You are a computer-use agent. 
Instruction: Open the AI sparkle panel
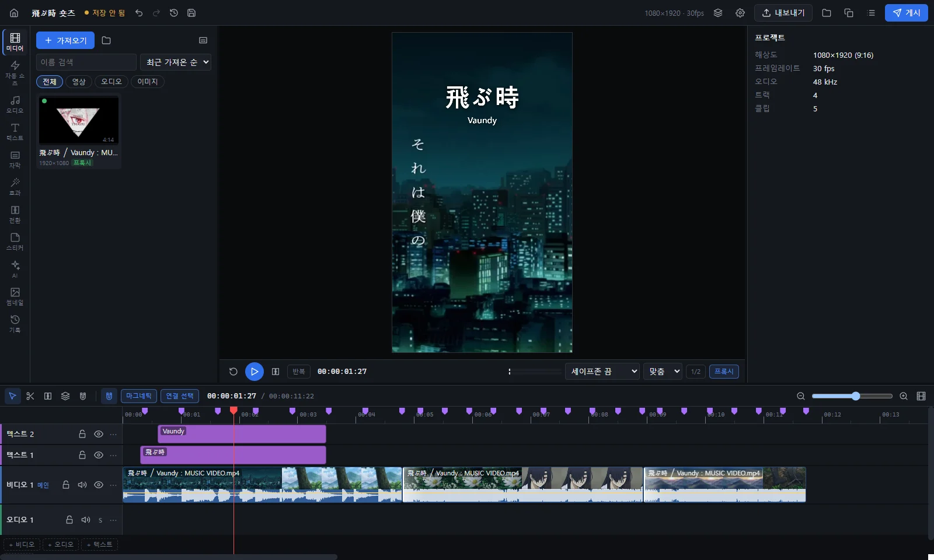pyautogui.click(x=15, y=269)
